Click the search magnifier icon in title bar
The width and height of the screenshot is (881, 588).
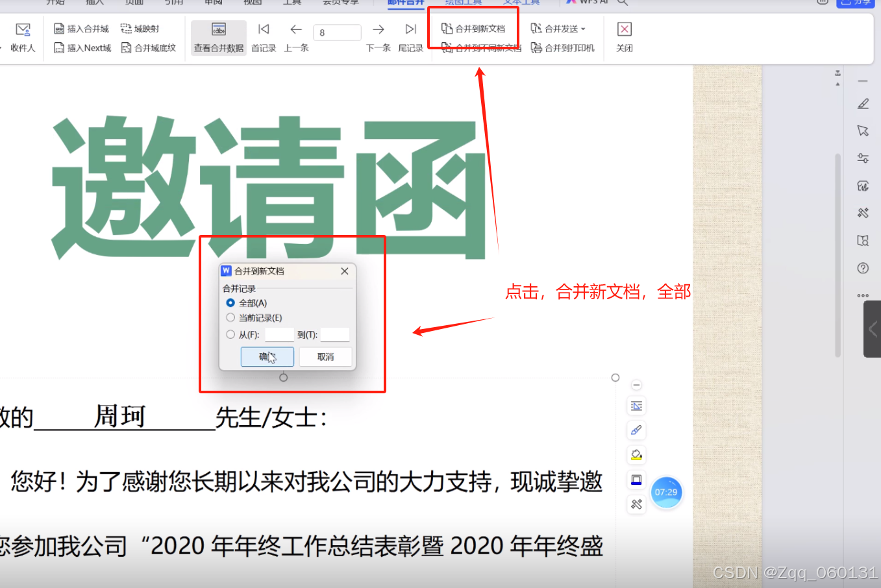point(622,3)
